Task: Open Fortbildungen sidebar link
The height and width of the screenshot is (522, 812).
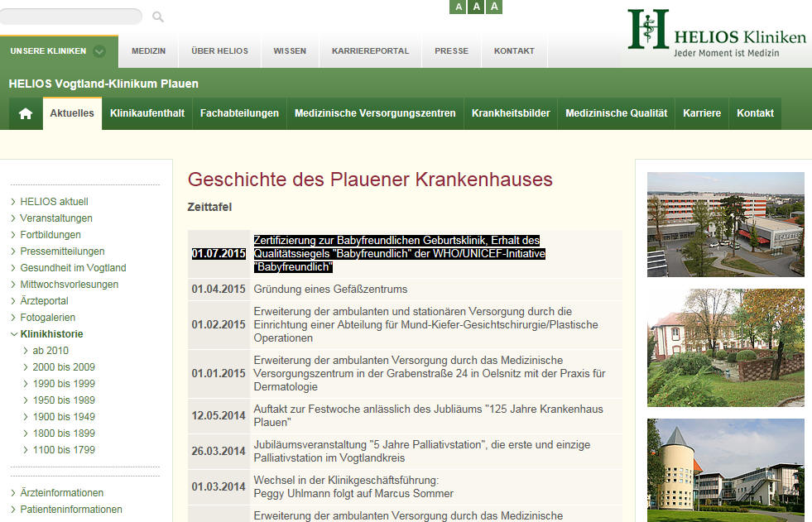Action: [50, 235]
